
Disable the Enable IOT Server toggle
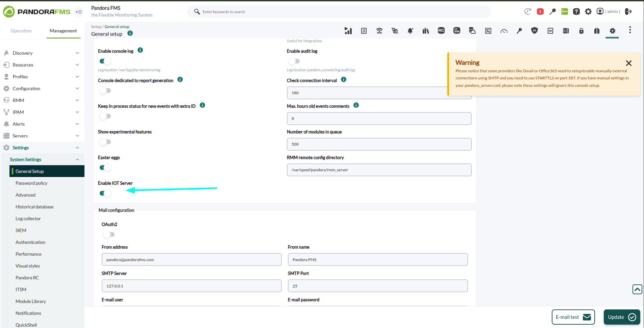pyautogui.click(x=105, y=193)
